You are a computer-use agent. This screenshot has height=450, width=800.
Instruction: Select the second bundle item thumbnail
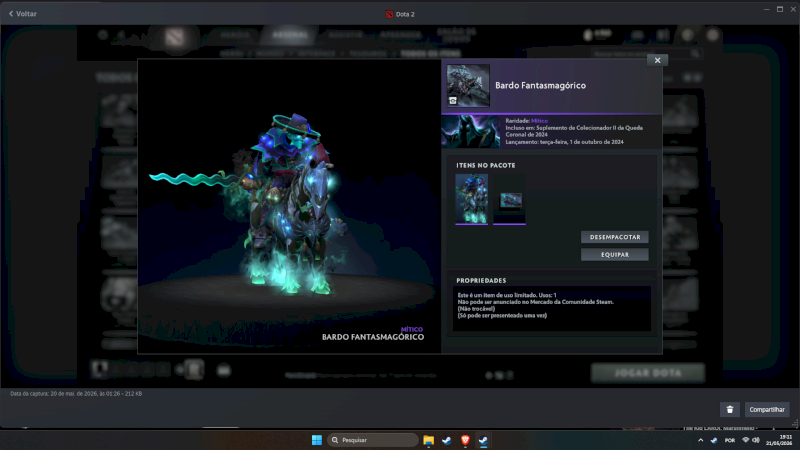[510, 201]
